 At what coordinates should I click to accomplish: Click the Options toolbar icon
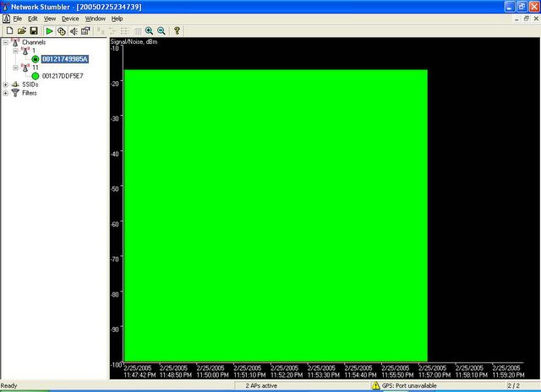click(86, 30)
